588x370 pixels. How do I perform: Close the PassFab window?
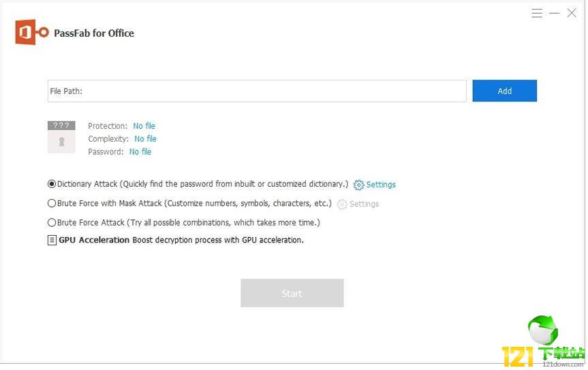click(x=572, y=13)
